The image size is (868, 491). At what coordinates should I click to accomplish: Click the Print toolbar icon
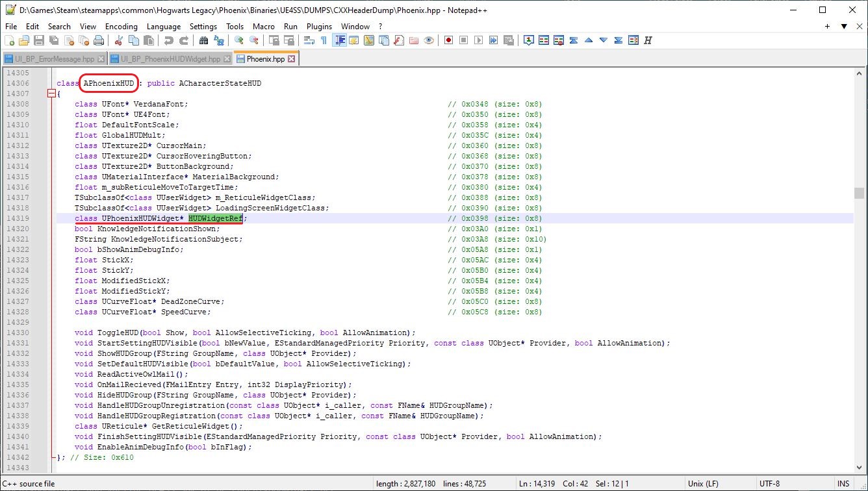pyautogui.click(x=99, y=40)
